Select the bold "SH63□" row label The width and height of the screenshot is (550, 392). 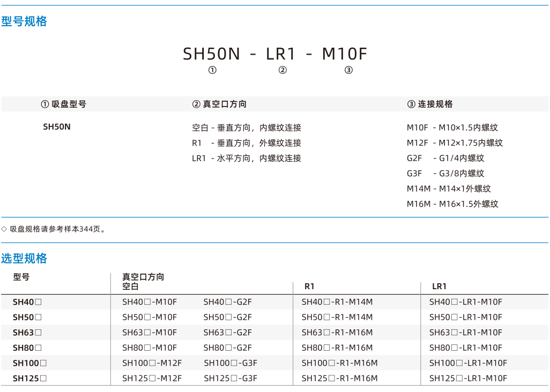point(27,333)
